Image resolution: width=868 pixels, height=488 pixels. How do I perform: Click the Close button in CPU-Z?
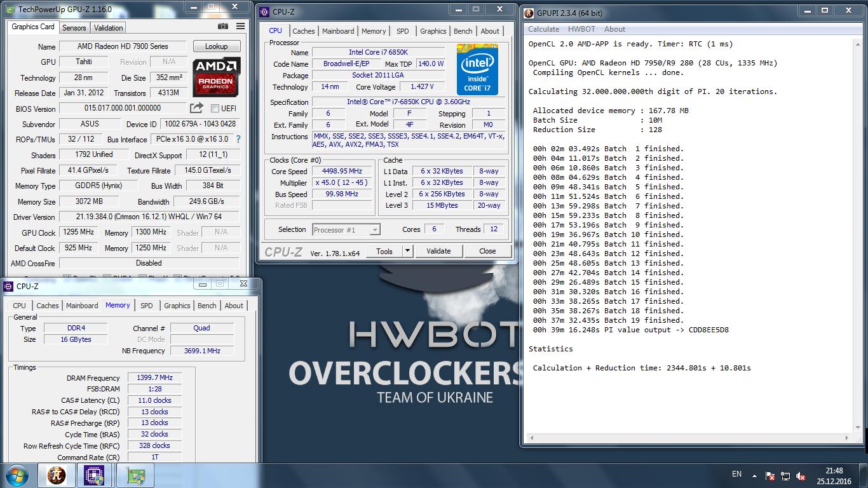tap(487, 251)
